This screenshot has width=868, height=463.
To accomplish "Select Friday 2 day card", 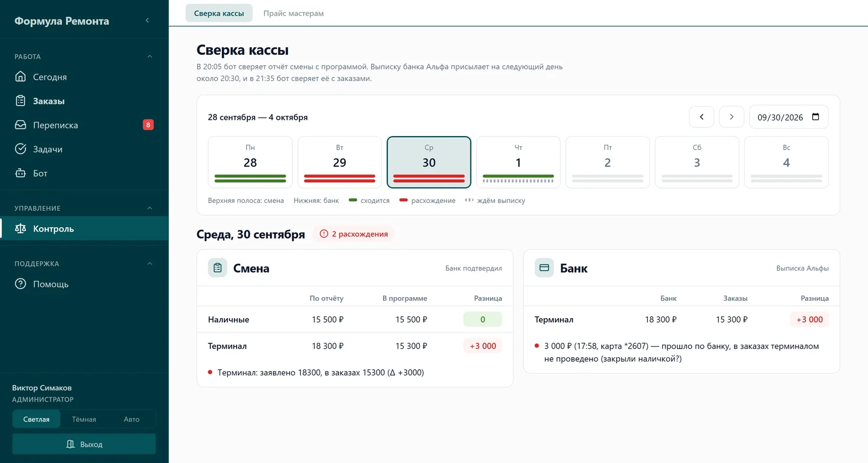I will click(608, 162).
